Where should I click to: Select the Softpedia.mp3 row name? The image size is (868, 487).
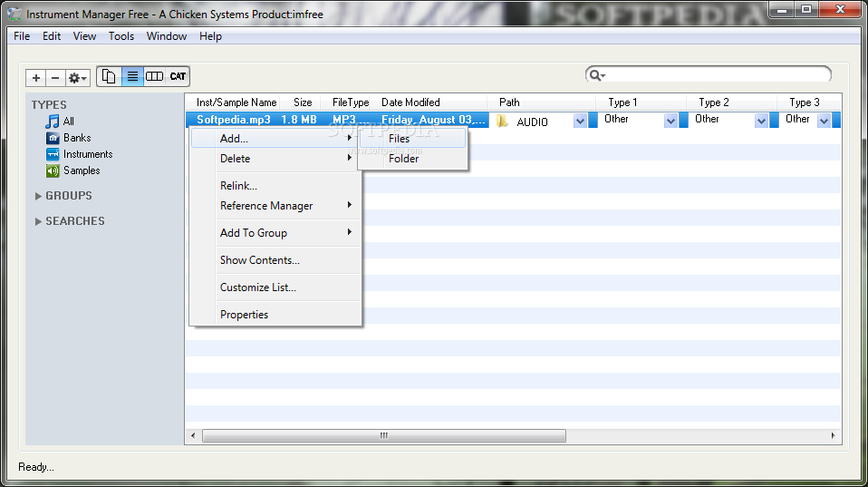tap(234, 120)
